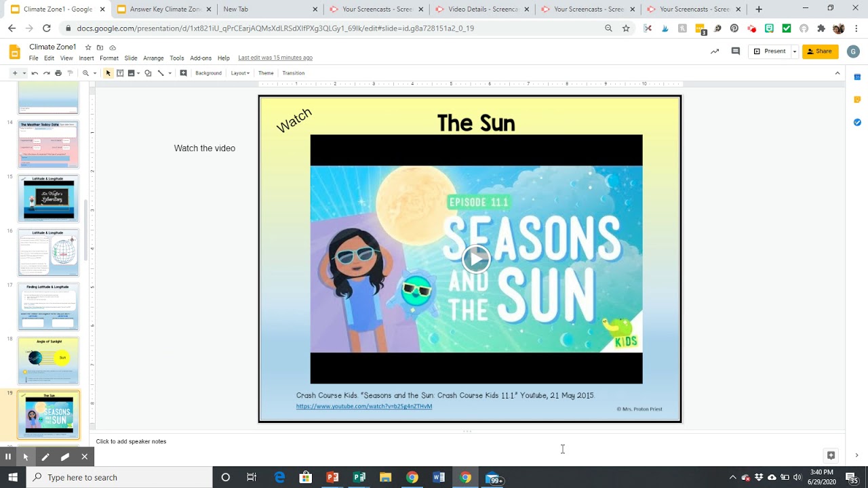The image size is (868, 488).
Task: Open the Transition panel
Action: pyautogui.click(x=294, y=73)
